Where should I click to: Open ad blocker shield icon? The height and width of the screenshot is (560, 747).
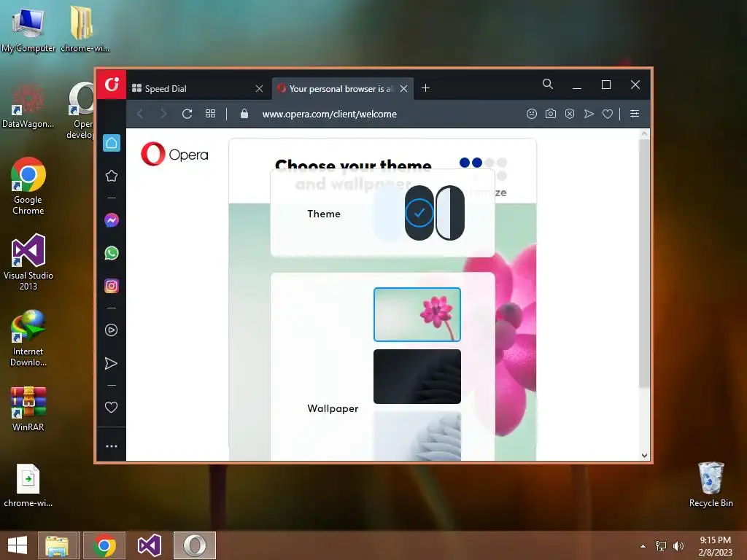pos(570,114)
